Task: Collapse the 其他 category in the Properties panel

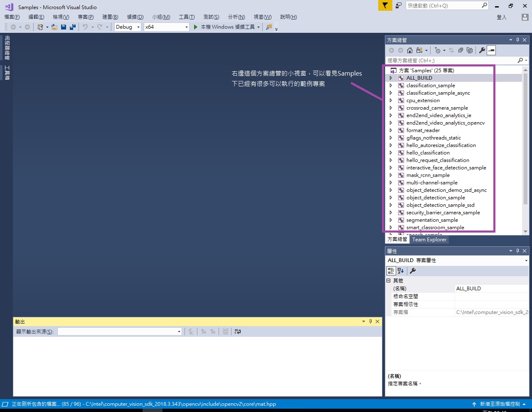Action: coord(389,281)
